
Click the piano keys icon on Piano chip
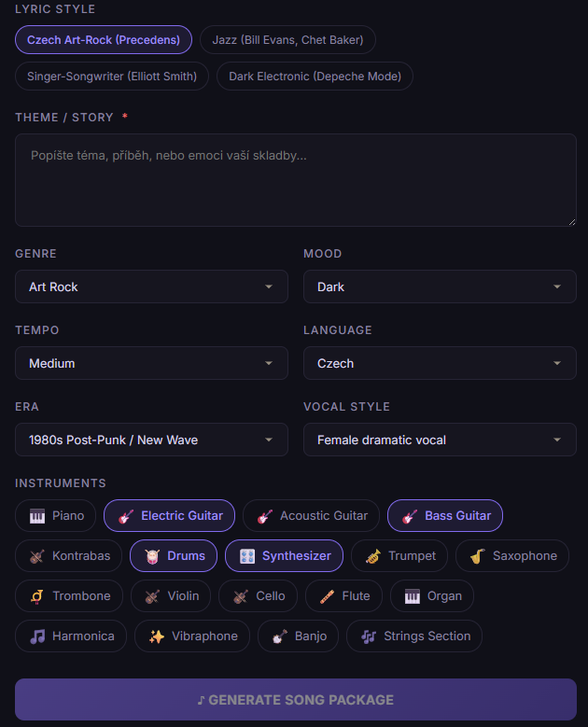[37, 515]
